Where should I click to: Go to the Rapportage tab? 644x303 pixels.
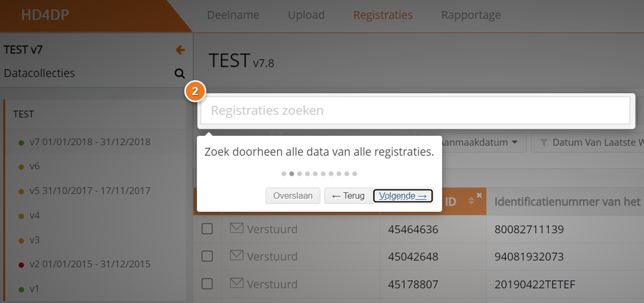point(471,15)
